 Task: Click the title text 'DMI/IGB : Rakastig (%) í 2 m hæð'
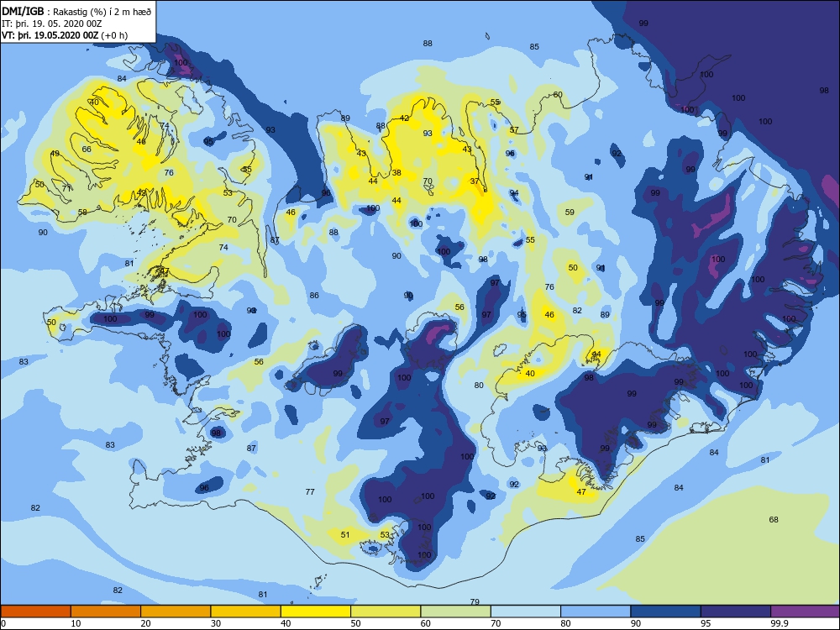point(76,12)
